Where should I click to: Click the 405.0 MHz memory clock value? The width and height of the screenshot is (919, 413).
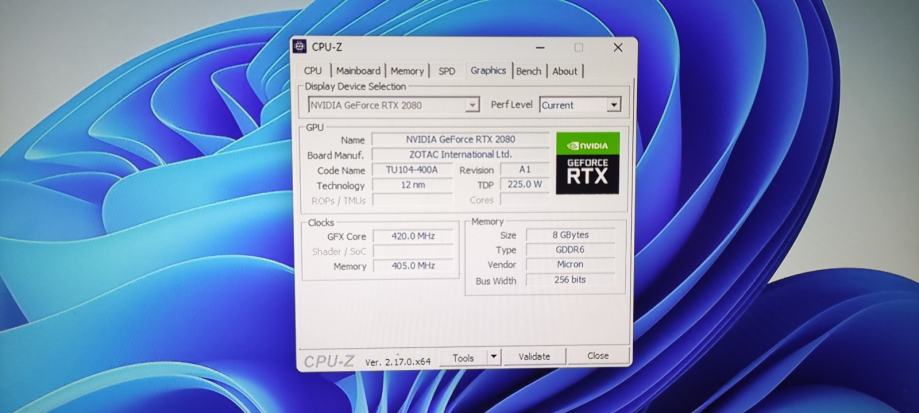pos(413,265)
